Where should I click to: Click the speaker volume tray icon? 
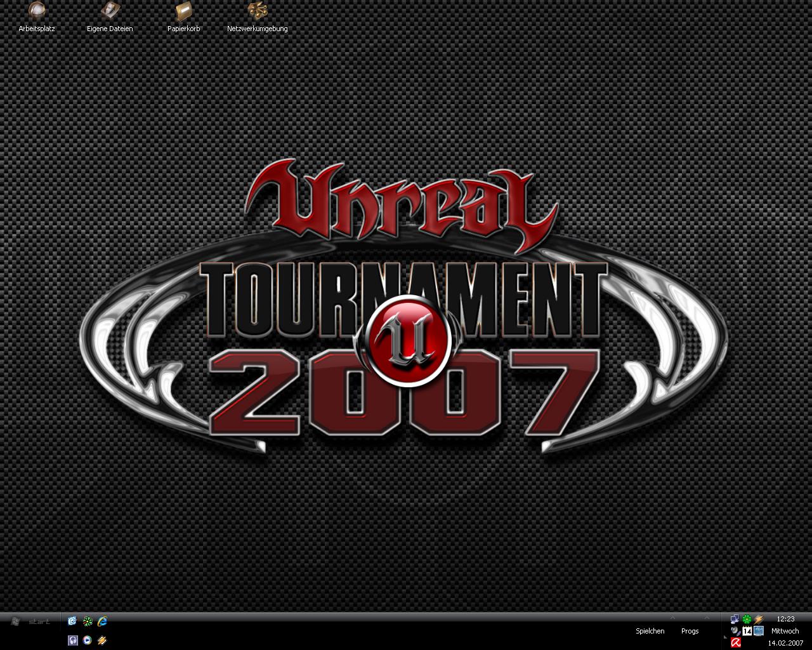coord(735,631)
